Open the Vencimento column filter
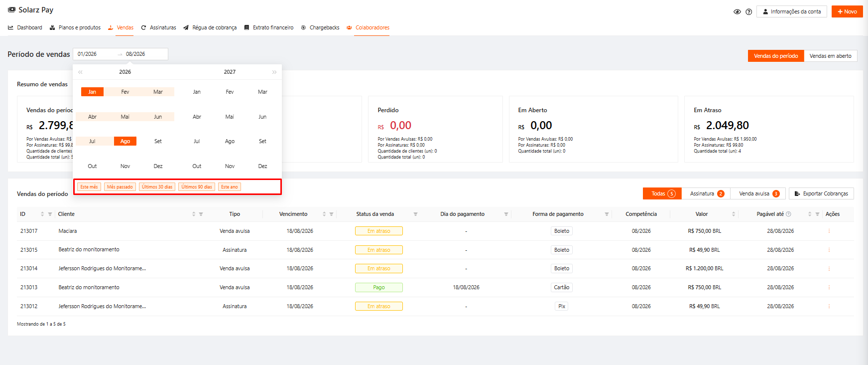 click(332, 214)
